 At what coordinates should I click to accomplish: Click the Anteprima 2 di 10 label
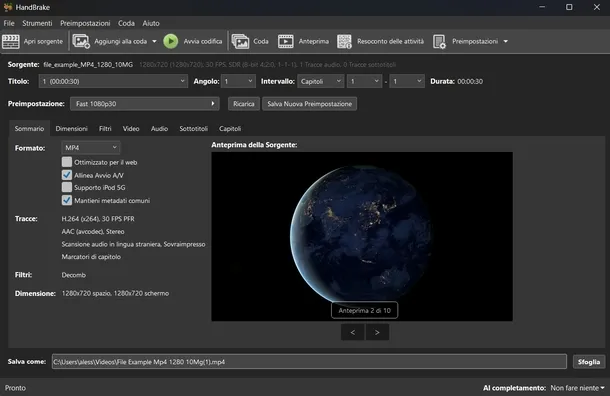[x=365, y=310]
